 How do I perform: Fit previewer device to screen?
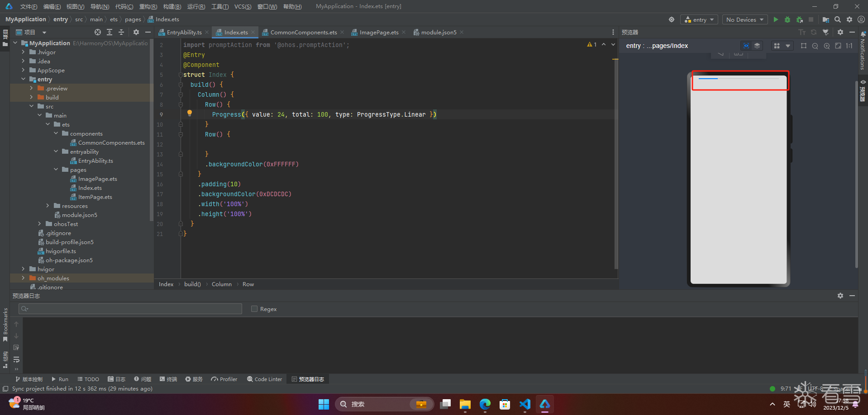(838, 46)
